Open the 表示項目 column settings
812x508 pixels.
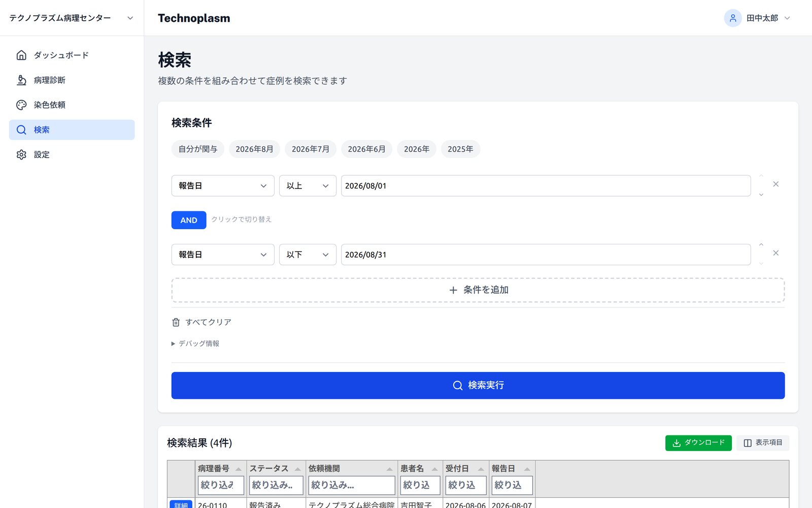(763, 443)
